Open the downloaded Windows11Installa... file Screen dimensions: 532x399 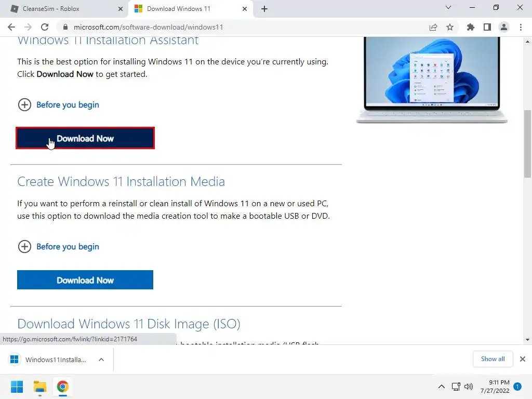click(48, 360)
